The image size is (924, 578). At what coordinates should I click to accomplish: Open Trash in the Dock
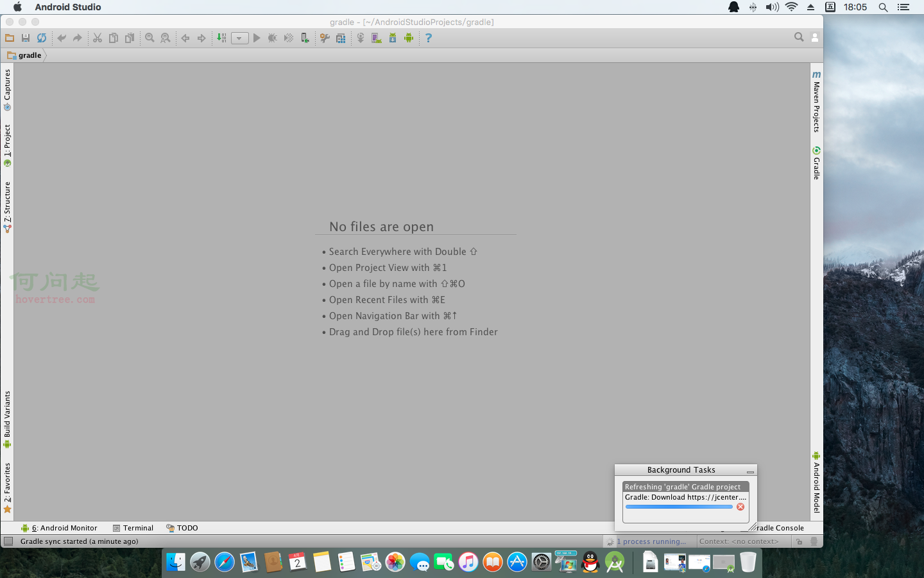(x=748, y=562)
